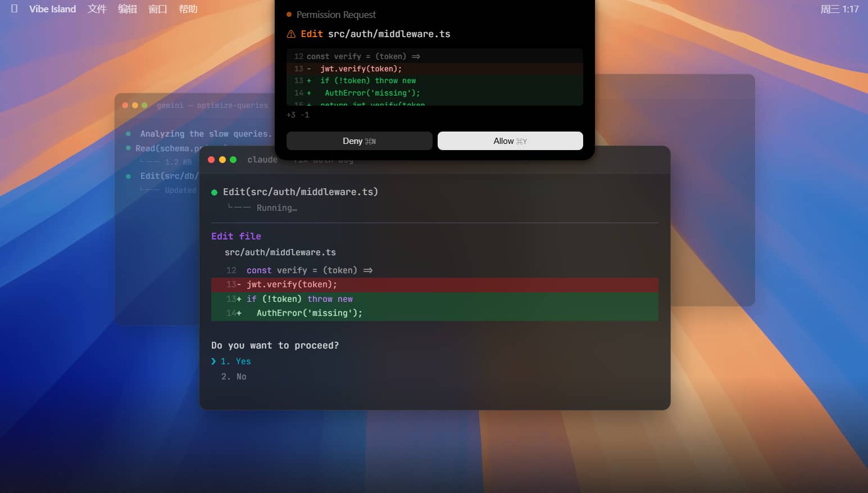Click the green status dot beside Edit(src/auth/middleware.ts)
Screen dimensions: 868x493
tap(214, 192)
